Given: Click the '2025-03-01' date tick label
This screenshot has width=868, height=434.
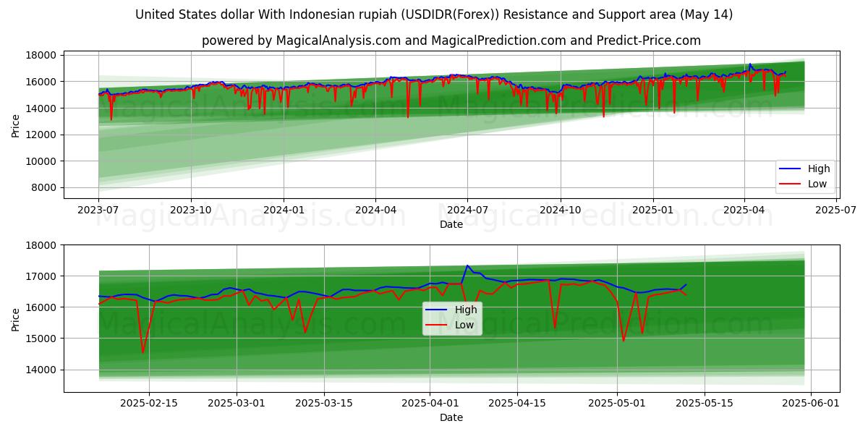Looking at the screenshot, I should pos(237,403).
